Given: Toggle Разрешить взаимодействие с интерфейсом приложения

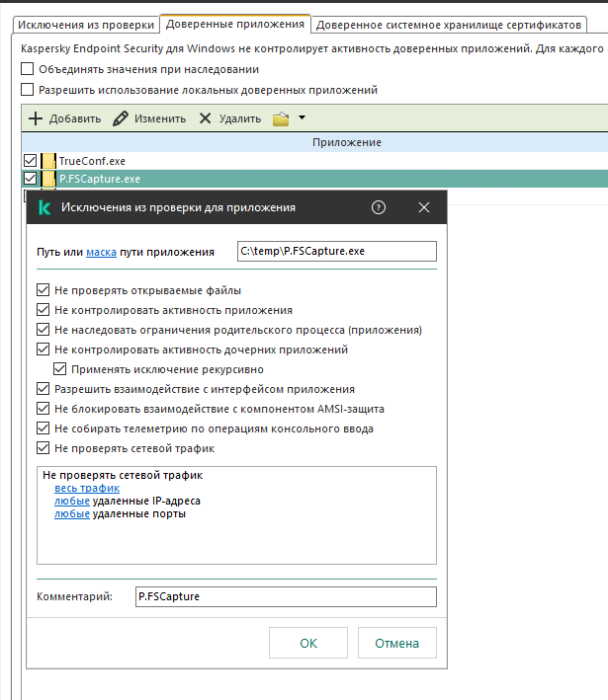Looking at the screenshot, I should [x=43, y=389].
